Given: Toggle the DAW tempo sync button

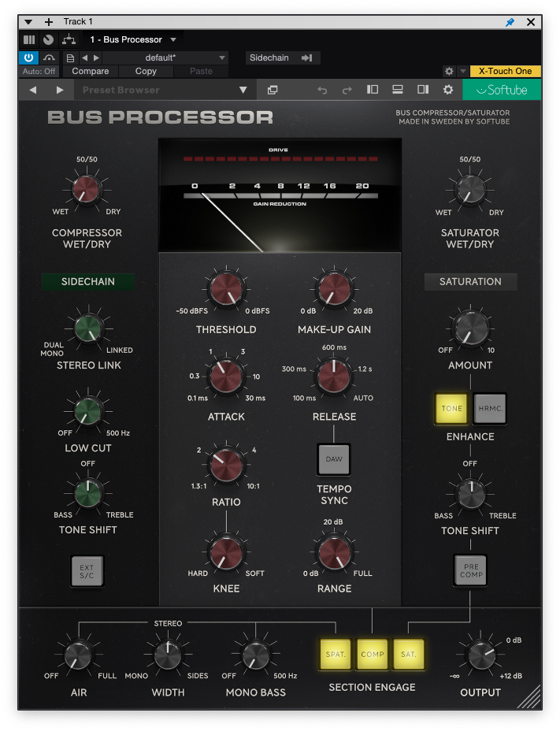Looking at the screenshot, I should 334,459.
